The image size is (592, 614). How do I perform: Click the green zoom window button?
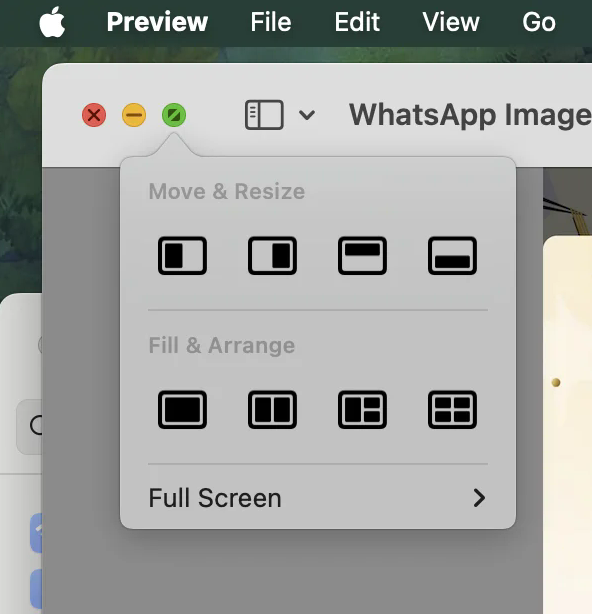point(174,115)
